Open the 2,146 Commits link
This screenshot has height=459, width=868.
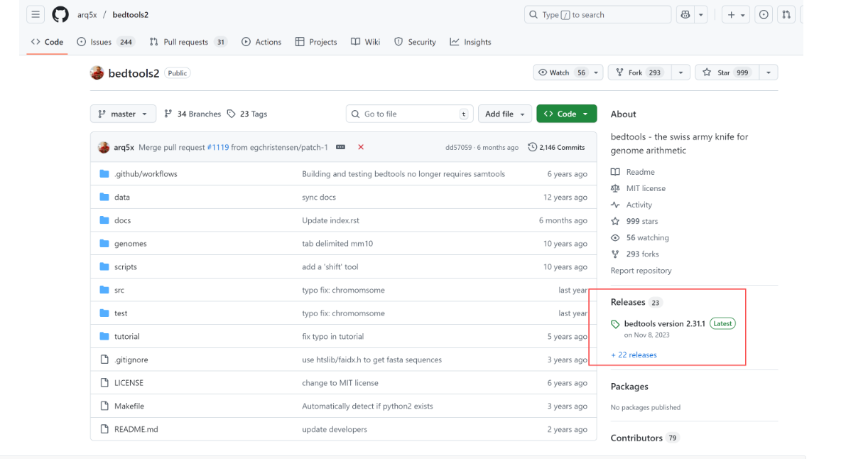pyautogui.click(x=557, y=147)
